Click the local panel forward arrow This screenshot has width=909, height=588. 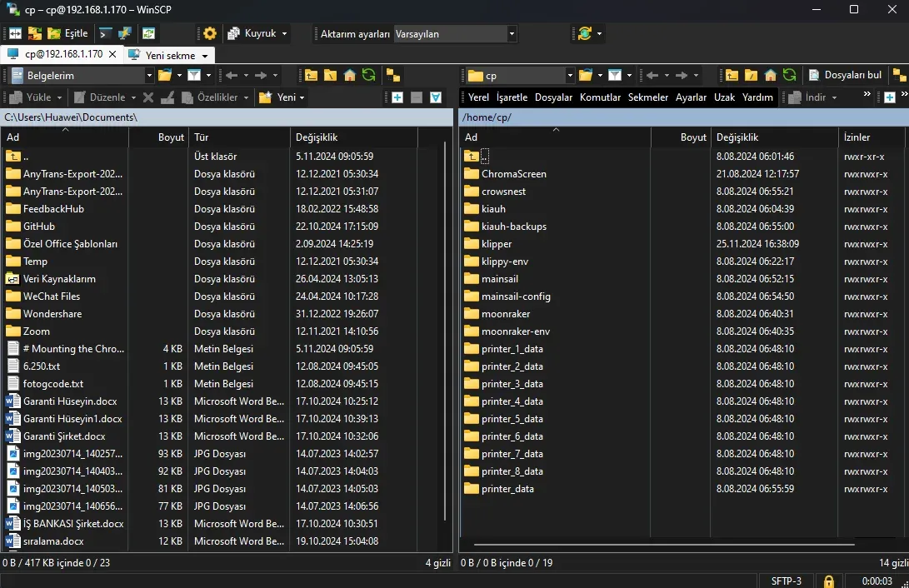click(261, 75)
